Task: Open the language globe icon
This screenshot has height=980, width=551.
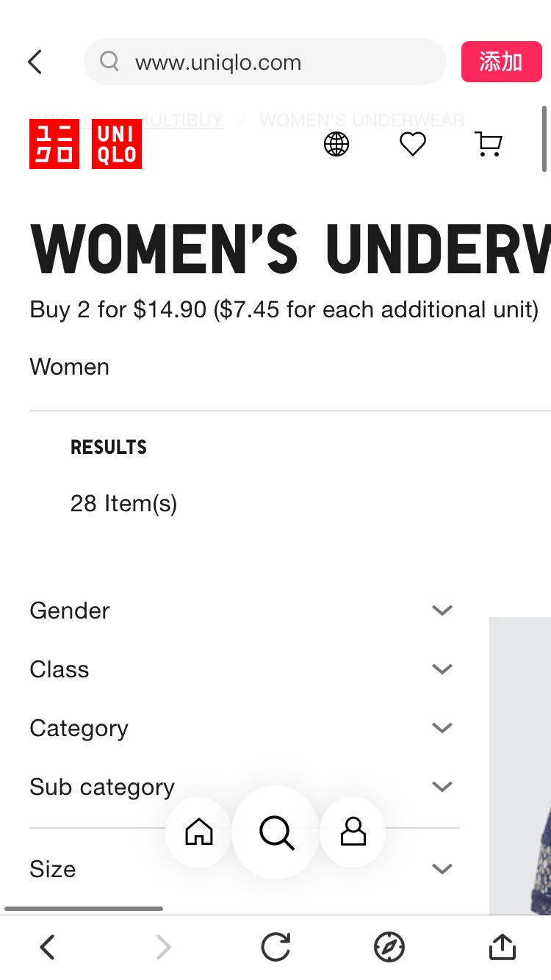Action: tap(336, 144)
